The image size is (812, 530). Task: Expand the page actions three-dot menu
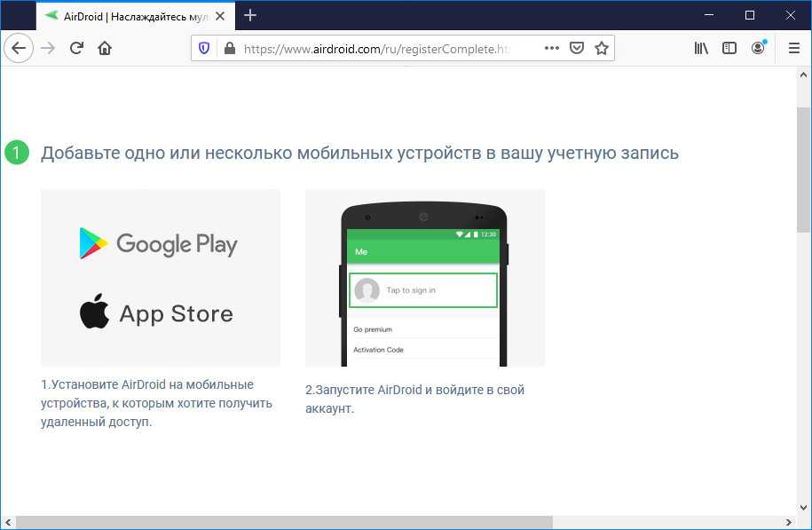click(x=551, y=49)
